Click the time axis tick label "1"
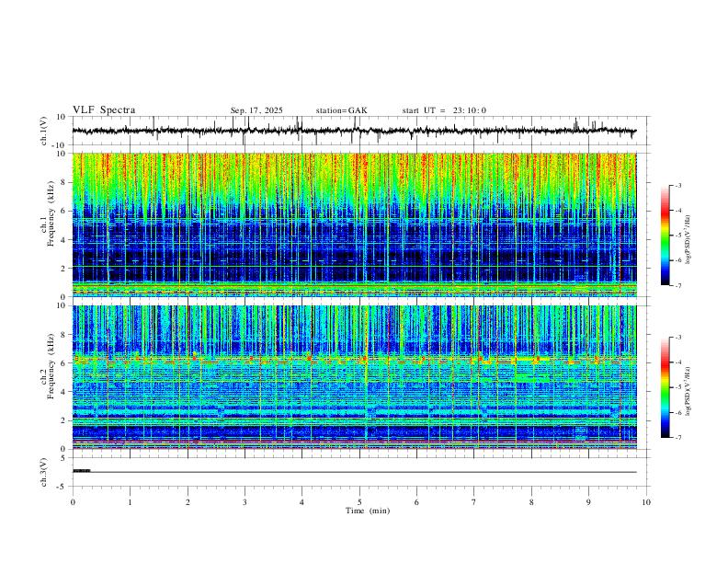The image size is (728, 563). [x=130, y=502]
